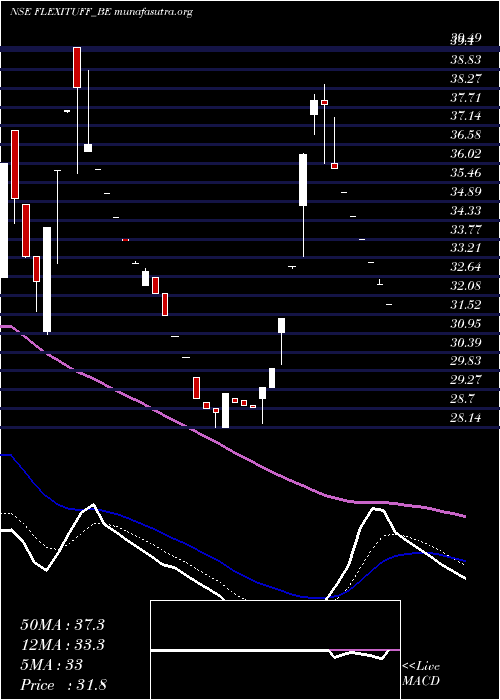
Task: Click the 34.89 price axis label
Action: coord(466,192)
